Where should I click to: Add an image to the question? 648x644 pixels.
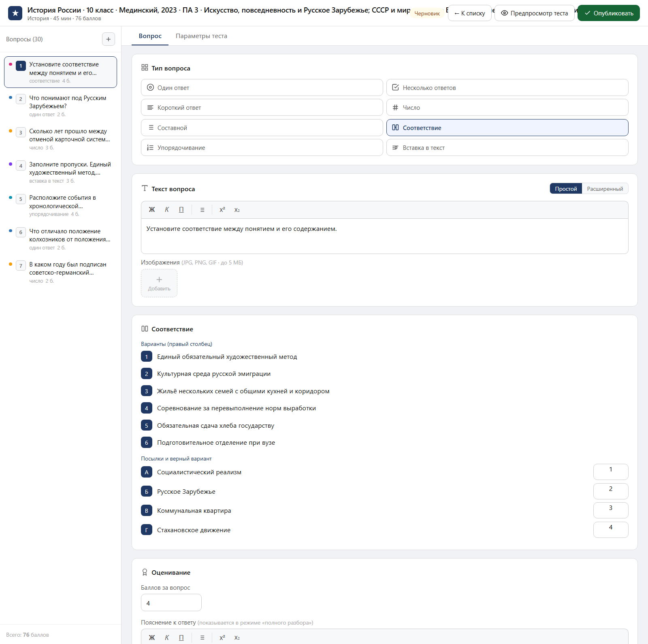click(x=159, y=283)
